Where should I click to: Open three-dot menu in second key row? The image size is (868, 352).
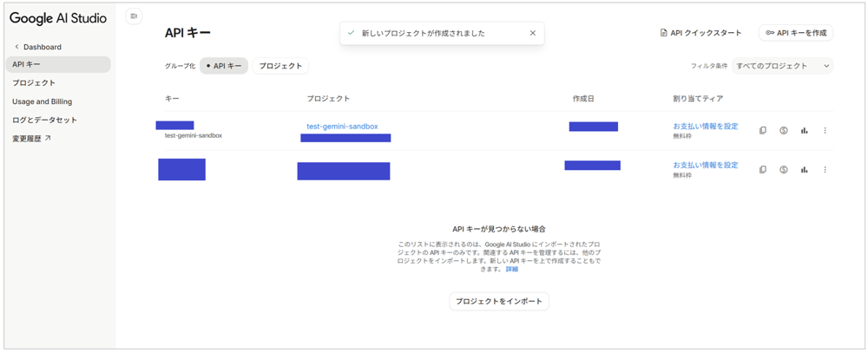pos(825,170)
